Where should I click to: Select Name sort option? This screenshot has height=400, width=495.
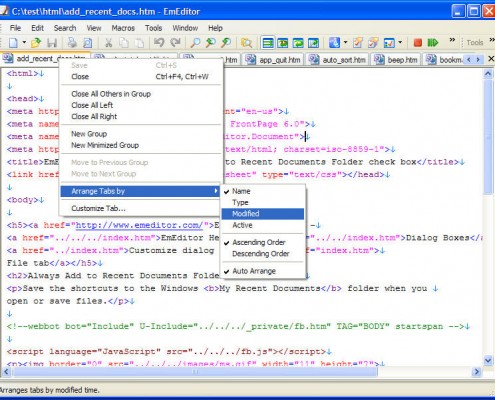(x=263, y=191)
